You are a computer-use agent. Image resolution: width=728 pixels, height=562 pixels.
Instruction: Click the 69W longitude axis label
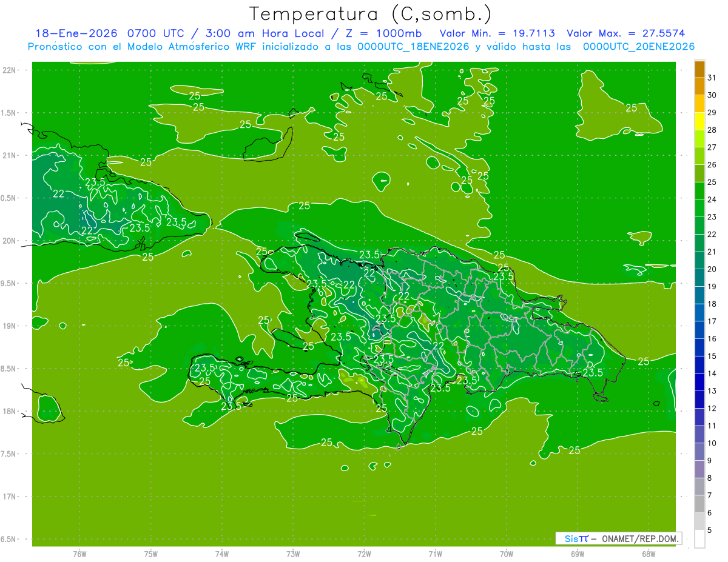[x=578, y=554]
